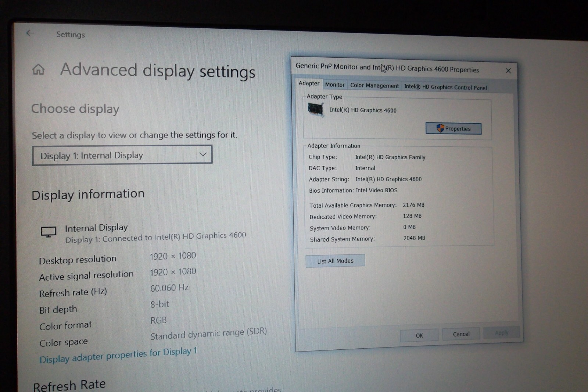
Task: Open the Color Management tab
Action: coord(374,86)
